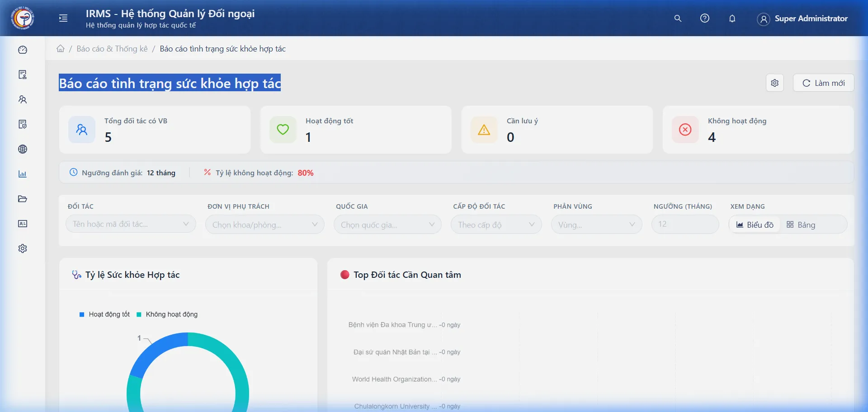Image resolution: width=868 pixels, height=412 pixels.
Task: Open the Quốc gia country dropdown
Action: [x=387, y=225]
